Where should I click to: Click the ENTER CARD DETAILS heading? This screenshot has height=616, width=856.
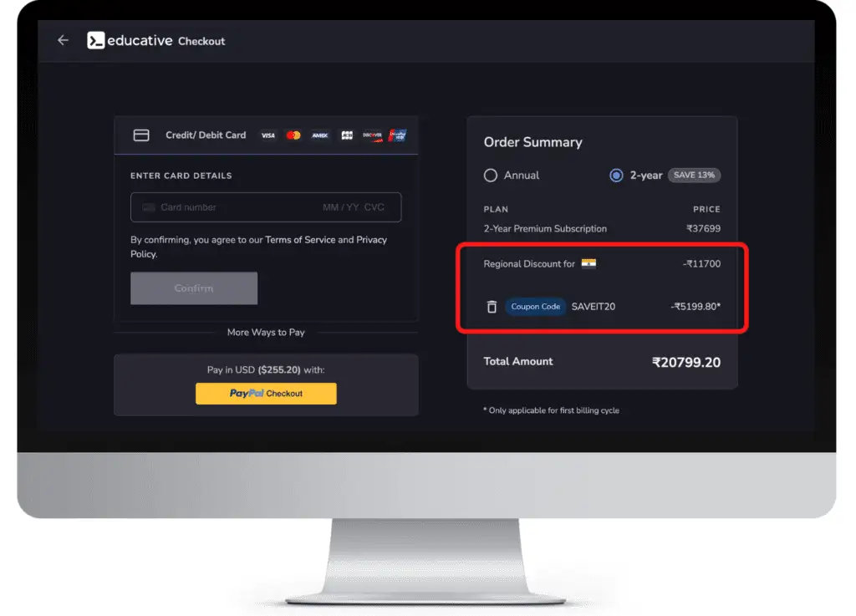coord(181,176)
